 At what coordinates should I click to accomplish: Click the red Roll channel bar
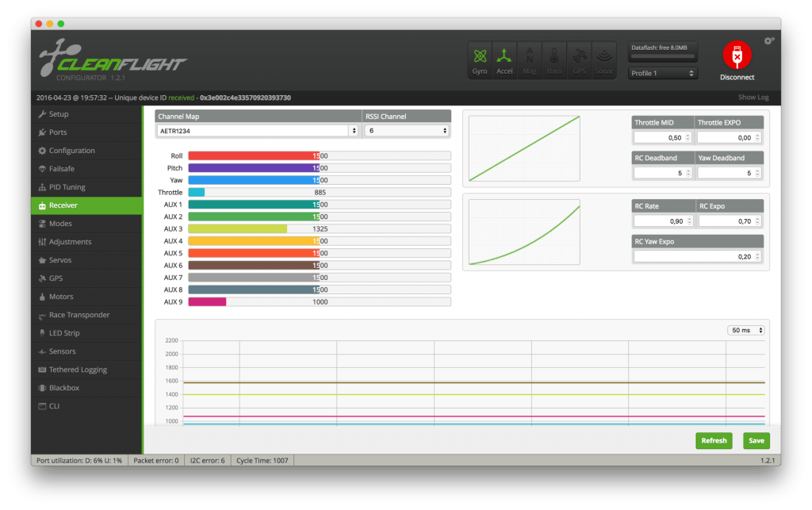pyautogui.click(x=320, y=155)
